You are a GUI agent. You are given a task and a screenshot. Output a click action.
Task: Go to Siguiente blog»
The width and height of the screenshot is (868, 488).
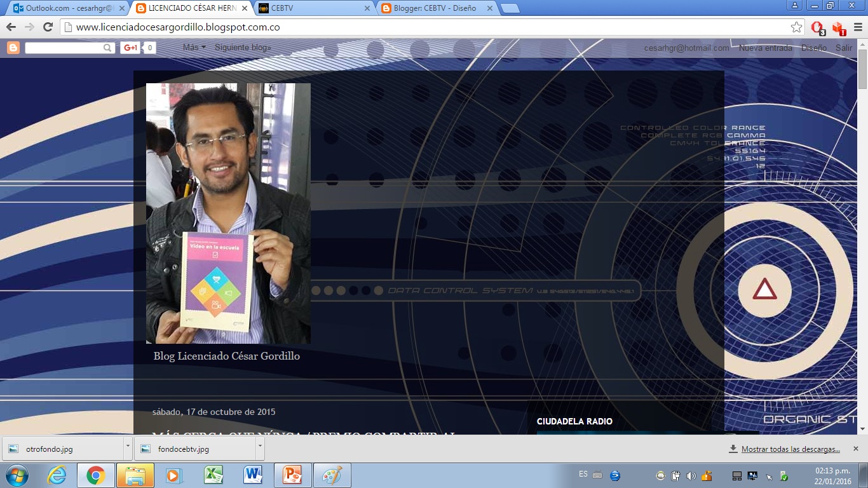(243, 48)
